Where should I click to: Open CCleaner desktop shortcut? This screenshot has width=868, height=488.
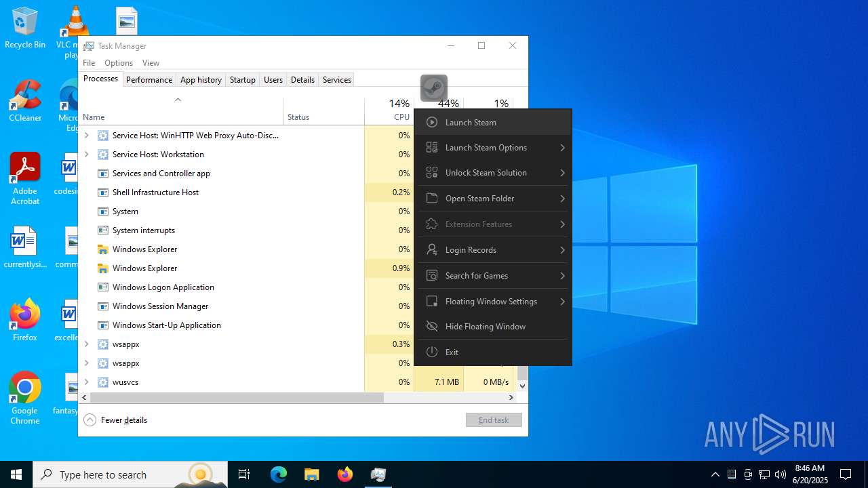(x=25, y=100)
